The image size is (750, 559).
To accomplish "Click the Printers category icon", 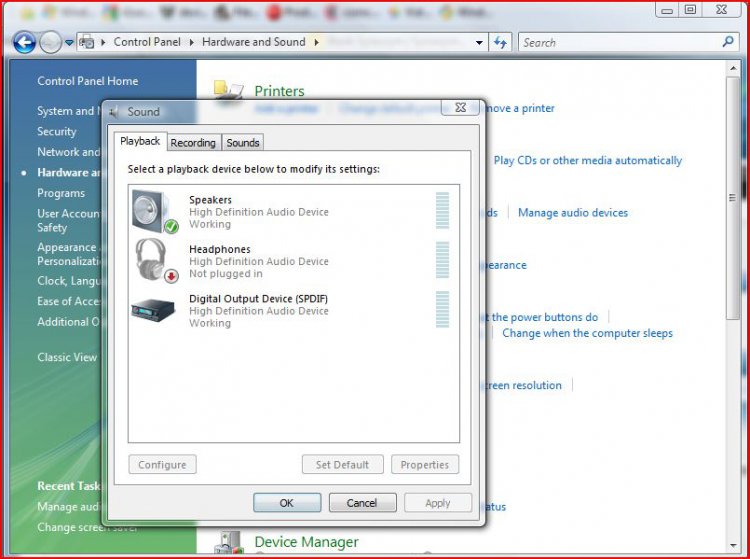I will (229, 90).
